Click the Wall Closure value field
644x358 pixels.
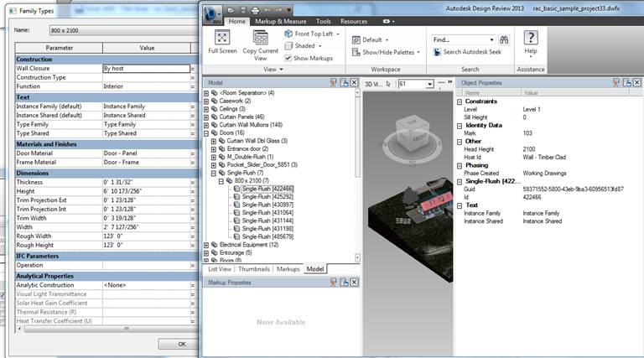tap(144, 68)
